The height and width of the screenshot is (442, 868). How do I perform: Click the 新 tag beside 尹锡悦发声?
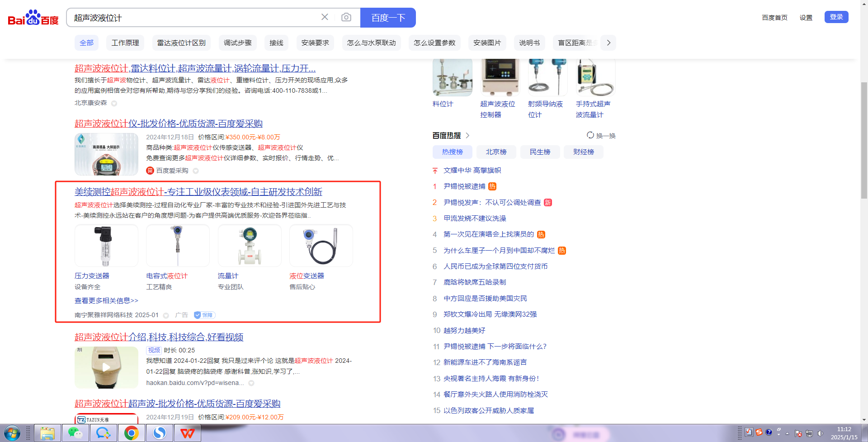tap(548, 203)
